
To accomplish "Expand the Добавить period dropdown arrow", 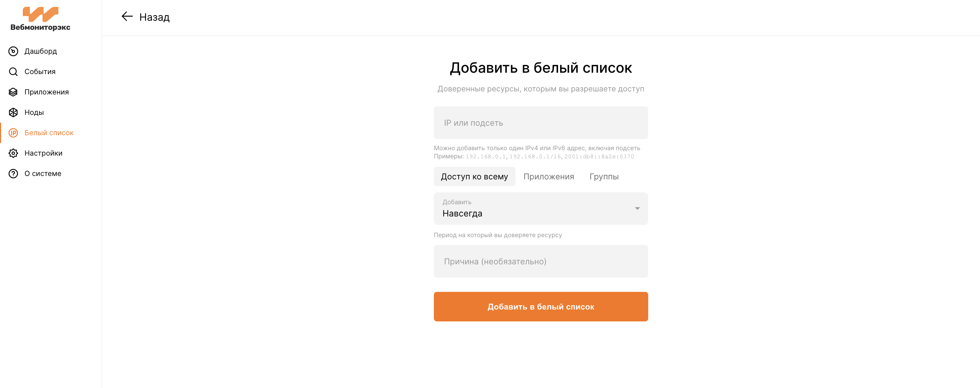I will [637, 208].
